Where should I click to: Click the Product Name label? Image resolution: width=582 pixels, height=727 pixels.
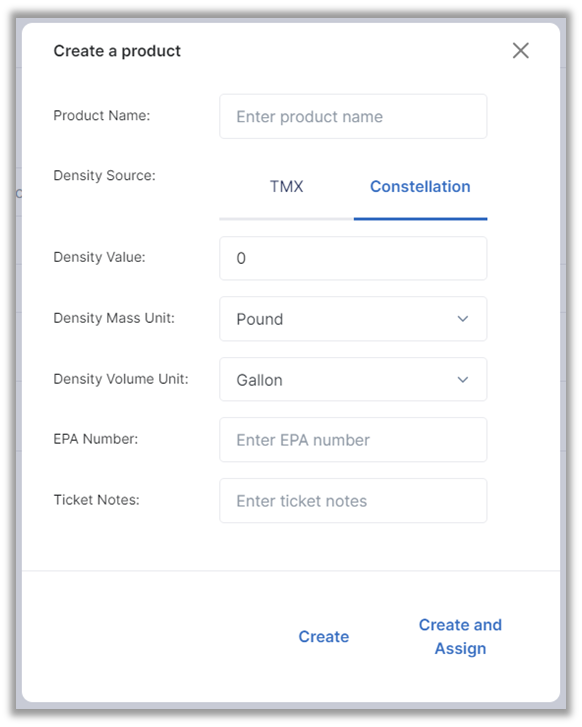tap(102, 115)
